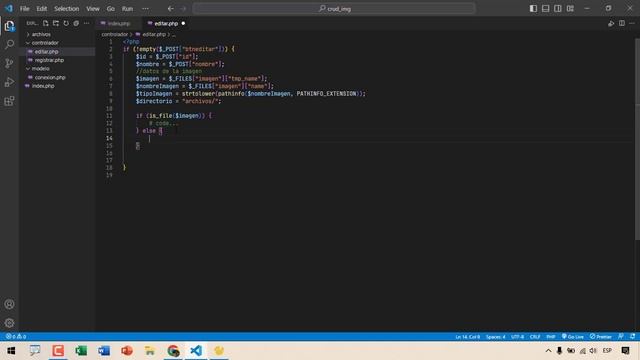The width and height of the screenshot is (640, 360).
Task: Open explorer views and more actions menu
Action: (87, 23)
